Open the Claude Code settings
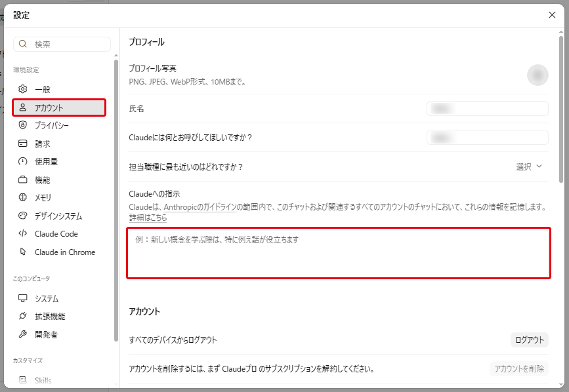This screenshot has width=569, height=392. [59, 233]
